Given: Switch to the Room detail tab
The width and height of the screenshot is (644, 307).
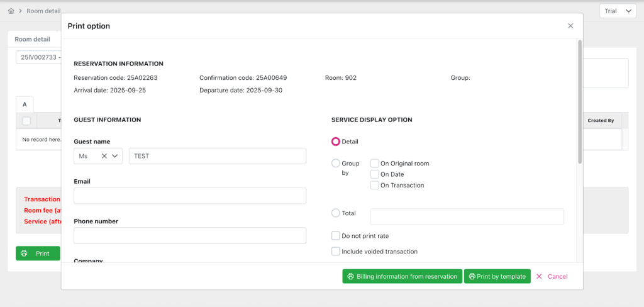Looking at the screenshot, I should pyautogui.click(x=33, y=39).
